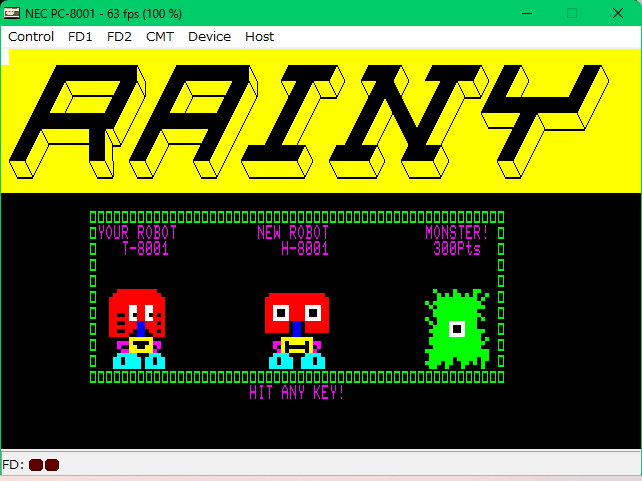Click the NEW ROBOT label text
Screen dimensions: 642x481
pos(293,233)
